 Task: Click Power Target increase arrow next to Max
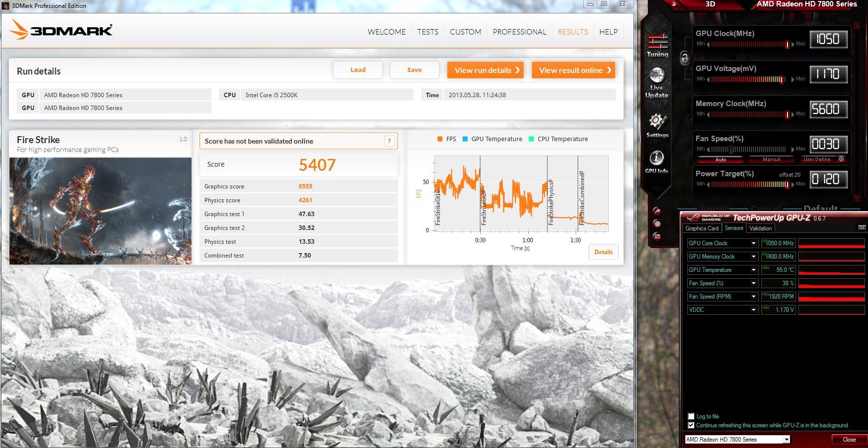(793, 185)
